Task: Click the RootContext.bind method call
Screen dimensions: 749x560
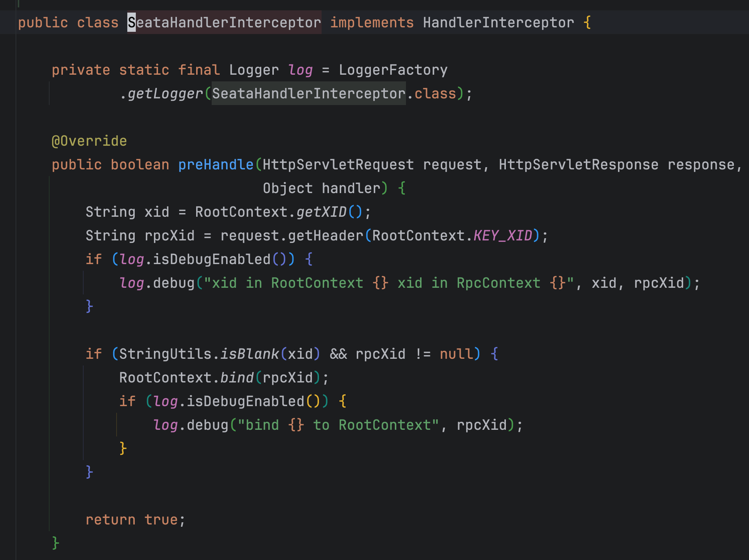Action: point(237,378)
